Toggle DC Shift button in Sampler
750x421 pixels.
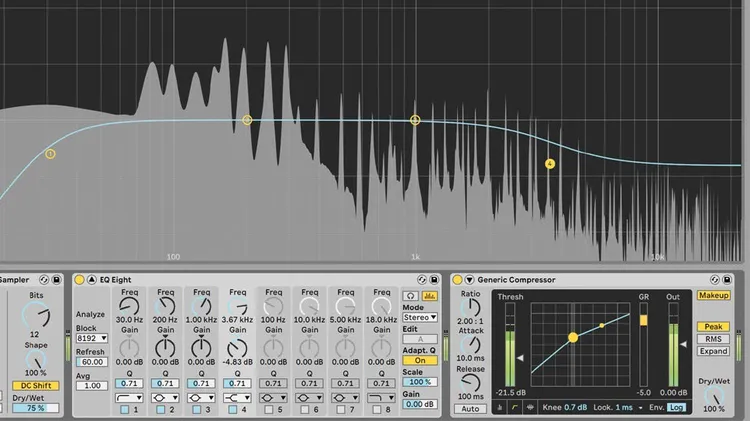(36, 386)
